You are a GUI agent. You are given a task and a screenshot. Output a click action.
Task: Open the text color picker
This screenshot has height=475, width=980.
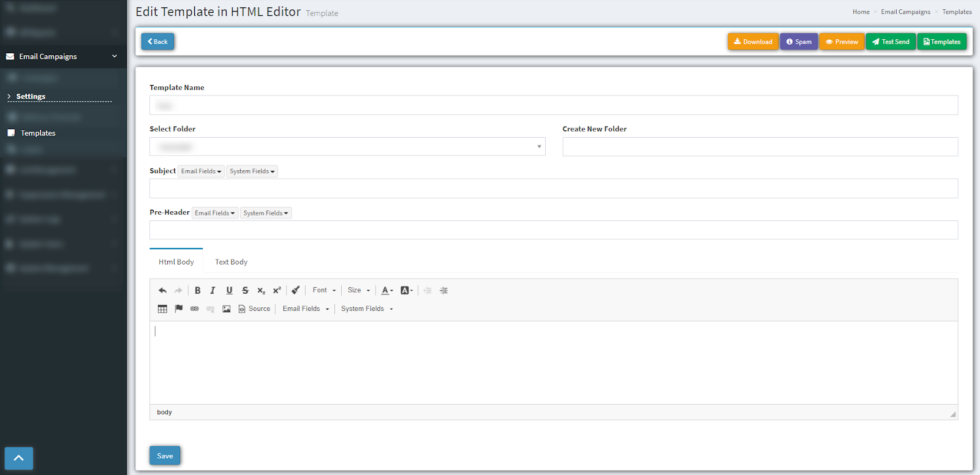pyautogui.click(x=387, y=291)
